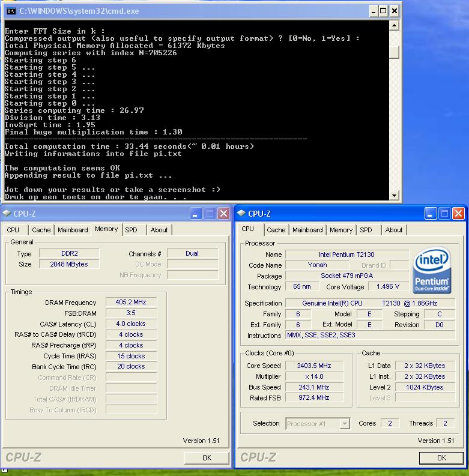
Task: Open the Processor #1 selection dropdown
Action: [345, 424]
